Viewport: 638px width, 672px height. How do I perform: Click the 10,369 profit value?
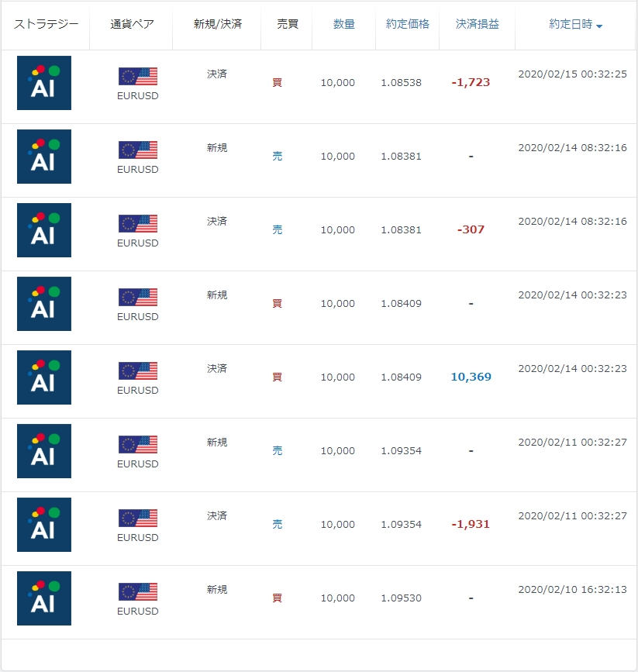tap(471, 377)
